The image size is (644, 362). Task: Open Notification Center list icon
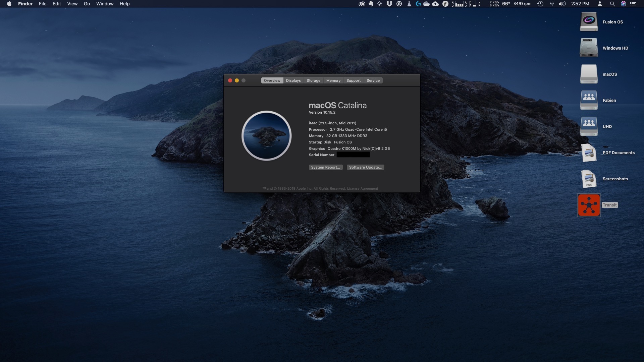(633, 4)
